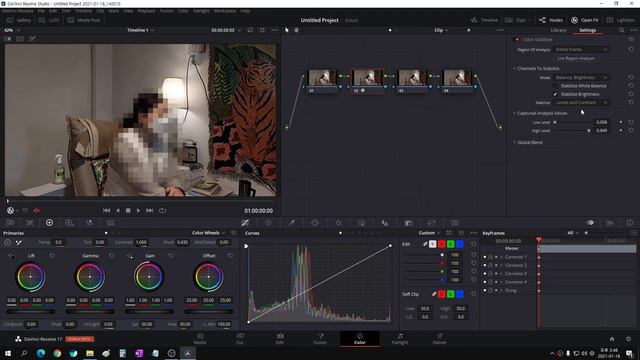Reset the Soft Clip settings
640x360 pixels.
tap(473, 293)
